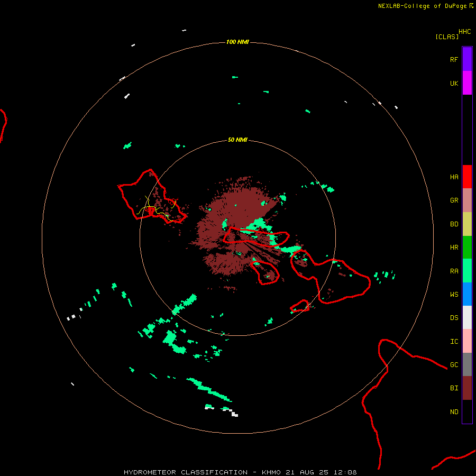Click the HA red legend swatch
The width and height of the screenshot is (476, 476).
[x=467, y=177]
